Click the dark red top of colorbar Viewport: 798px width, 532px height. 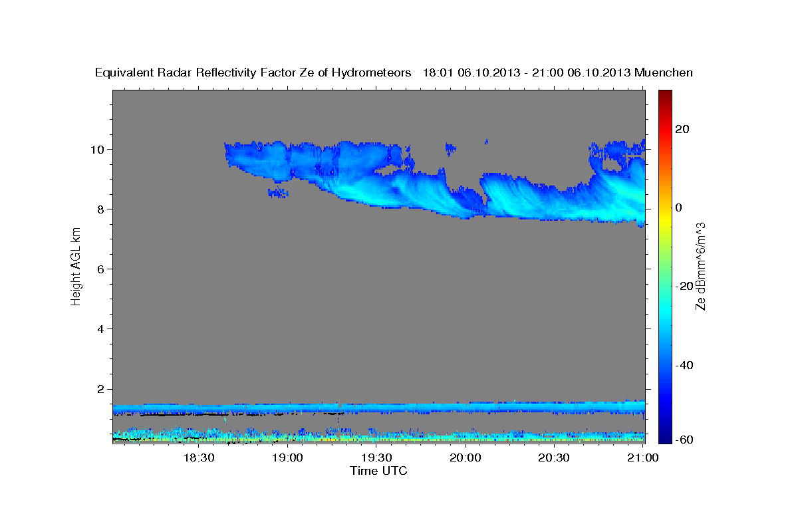coord(664,94)
